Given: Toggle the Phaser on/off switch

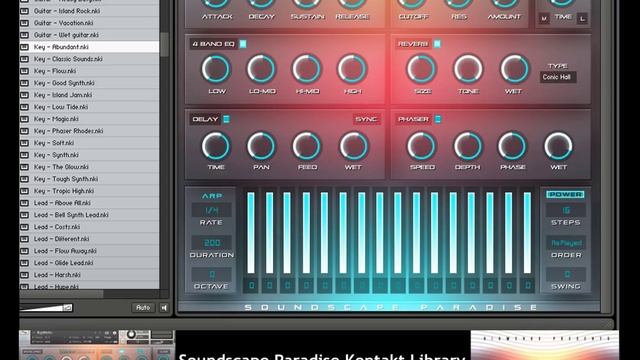Looking at the screenshot, I should pos(438,119).
